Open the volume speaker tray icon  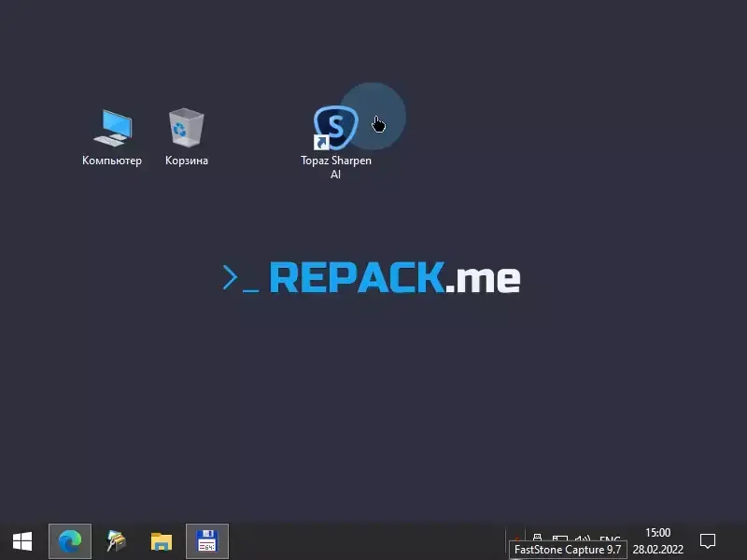pos(583,539)
